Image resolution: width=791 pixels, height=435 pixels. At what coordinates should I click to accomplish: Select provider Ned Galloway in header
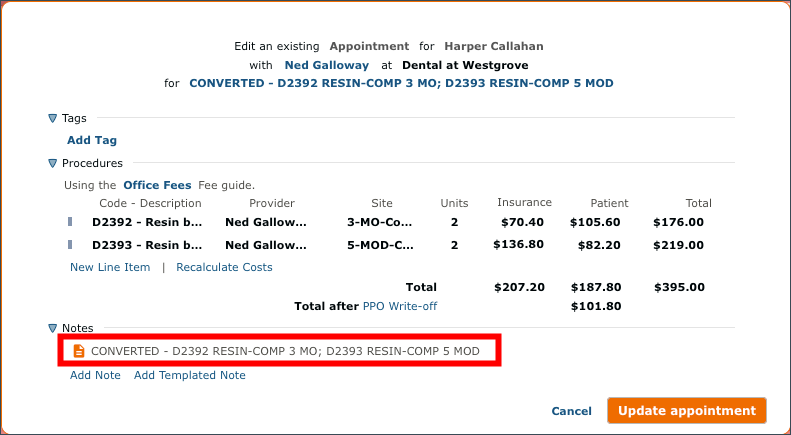click(x=327, y=65)
